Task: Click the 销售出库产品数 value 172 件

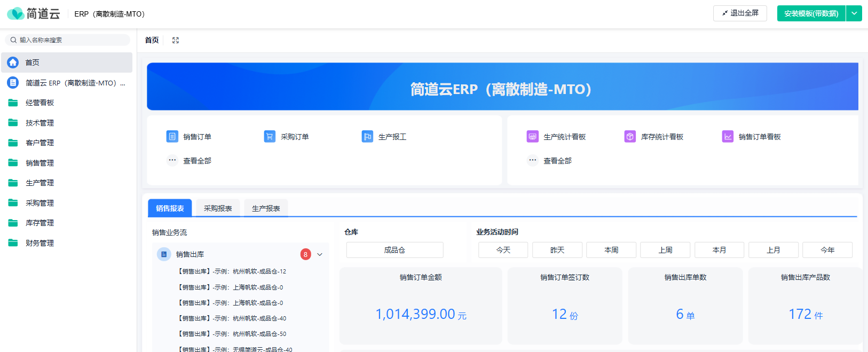Action: (806, 314)
